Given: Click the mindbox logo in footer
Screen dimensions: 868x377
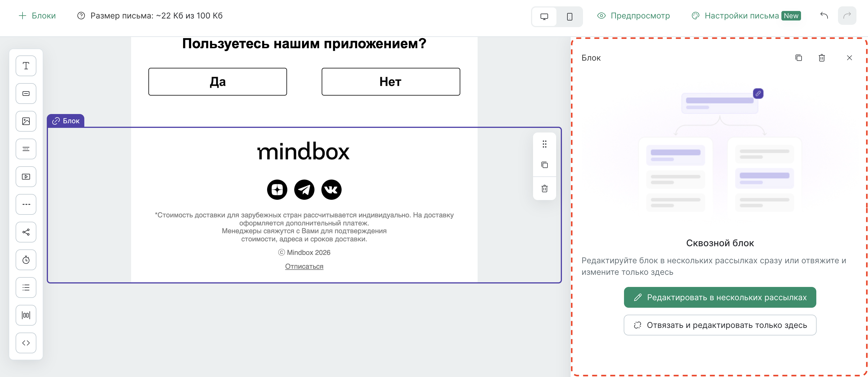Looking at the screenshot, I should pyautogui.click(x=303, y=151).
